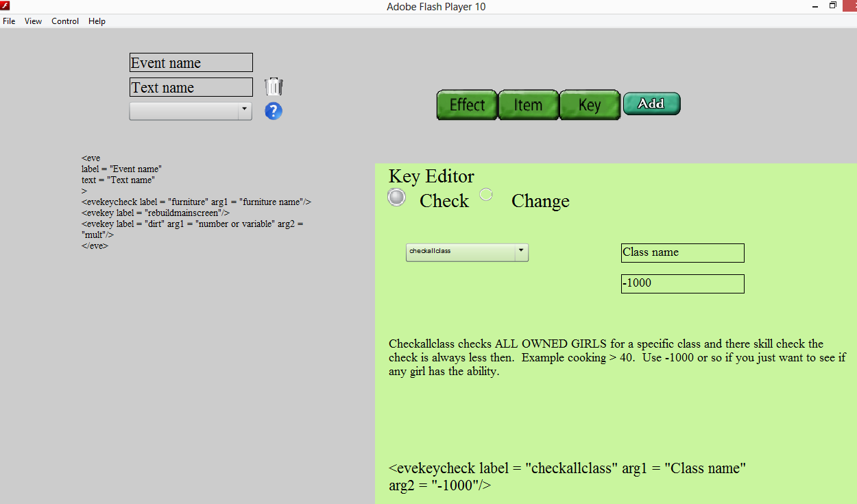Click the Event name input field
This screenshot has width=857, height=504.
[191, 62]
